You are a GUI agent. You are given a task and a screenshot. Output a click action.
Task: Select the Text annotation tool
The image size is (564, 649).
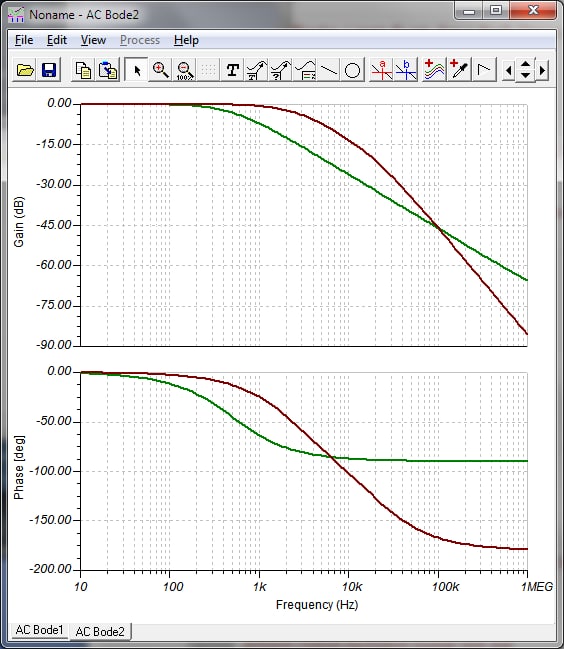[x=233, y=70]
